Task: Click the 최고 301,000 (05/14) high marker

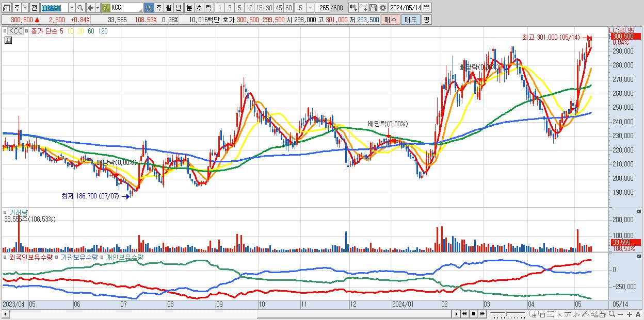Action: (x=551, y=38)
